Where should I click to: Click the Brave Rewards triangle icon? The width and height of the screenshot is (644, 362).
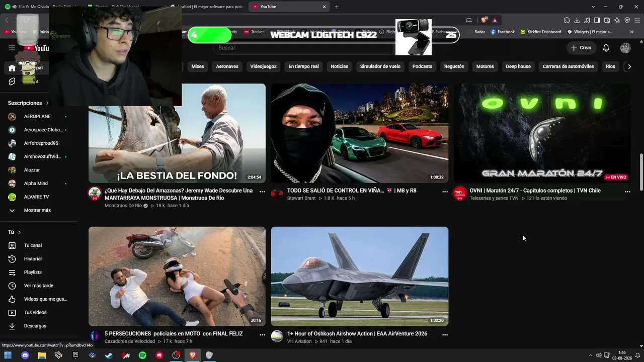pyautogui.click(x=495, y=20)
